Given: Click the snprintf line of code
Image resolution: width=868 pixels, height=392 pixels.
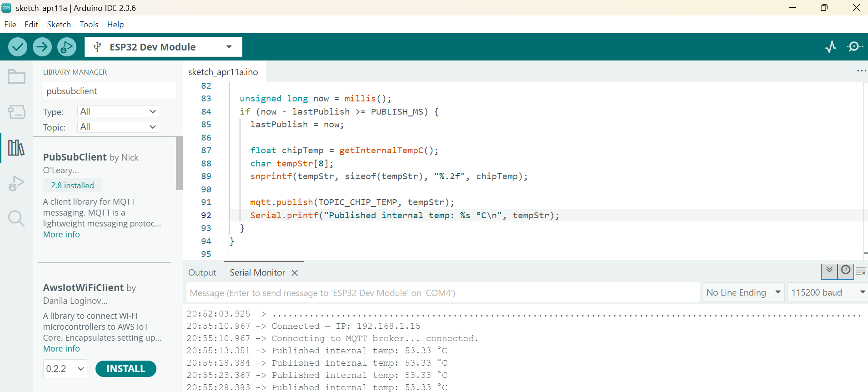Looking at the screenshot, I should [389, 176].
